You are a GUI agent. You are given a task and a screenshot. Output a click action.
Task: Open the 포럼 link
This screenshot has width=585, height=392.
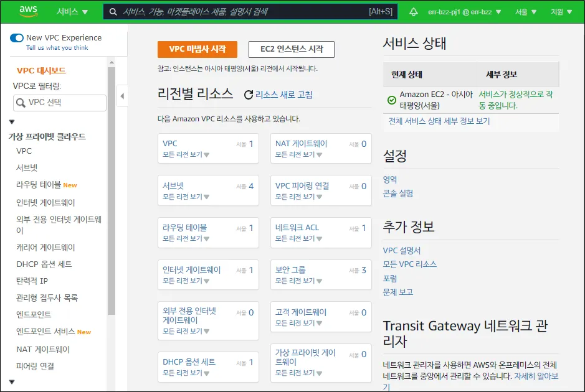coord(390,278)
